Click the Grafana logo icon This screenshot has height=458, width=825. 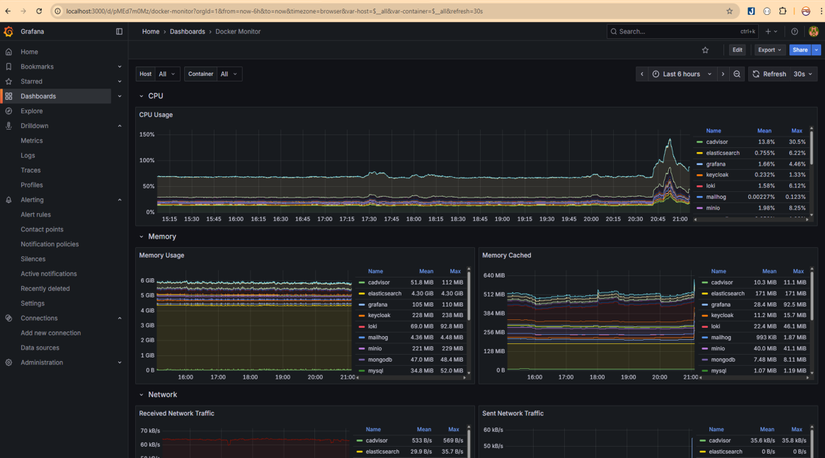coord(9,31)
